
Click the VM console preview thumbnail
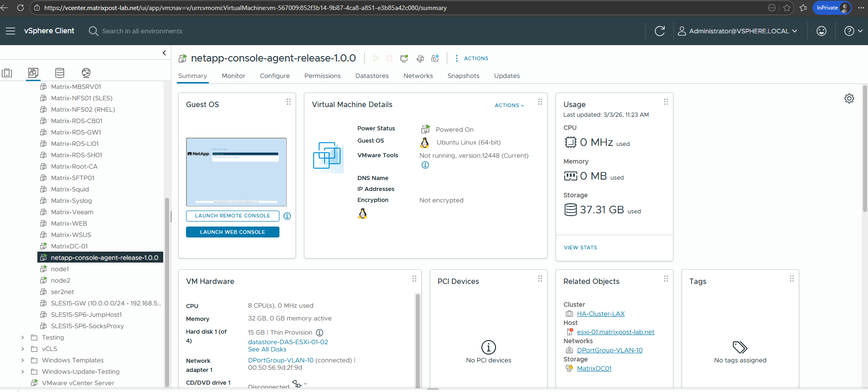236,172
